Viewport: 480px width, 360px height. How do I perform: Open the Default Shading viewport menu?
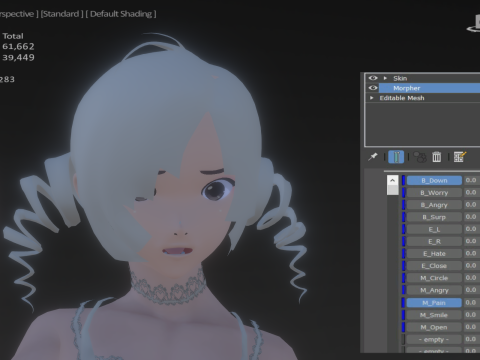coord(121,14)
